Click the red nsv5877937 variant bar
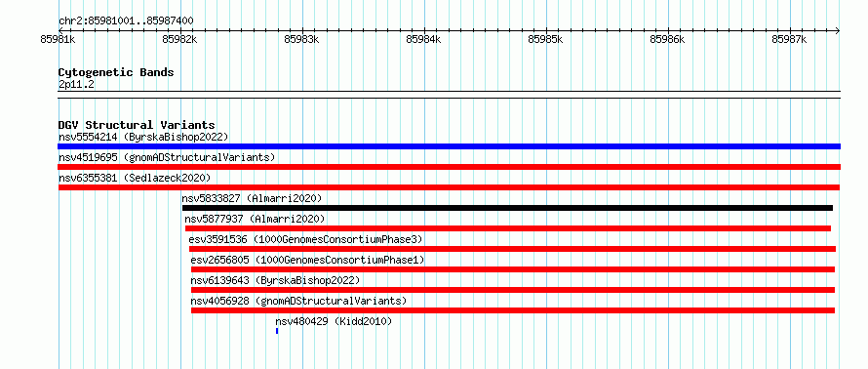 click(x=508, y=228)
